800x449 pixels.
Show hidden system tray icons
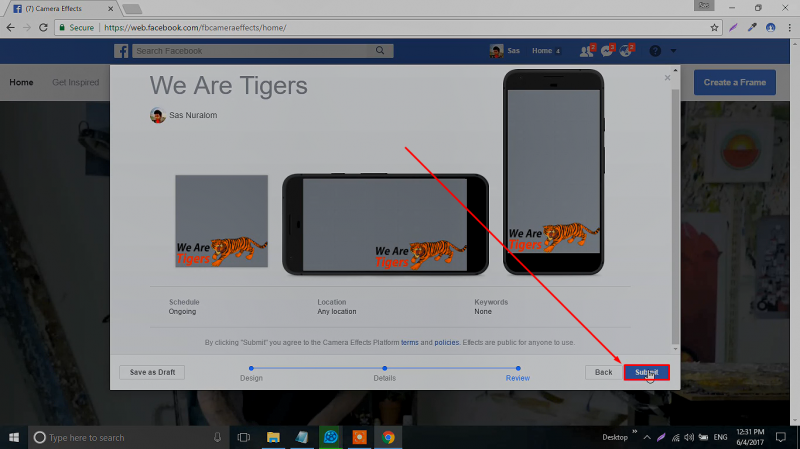pyautogui.click(x=647, y=437)
